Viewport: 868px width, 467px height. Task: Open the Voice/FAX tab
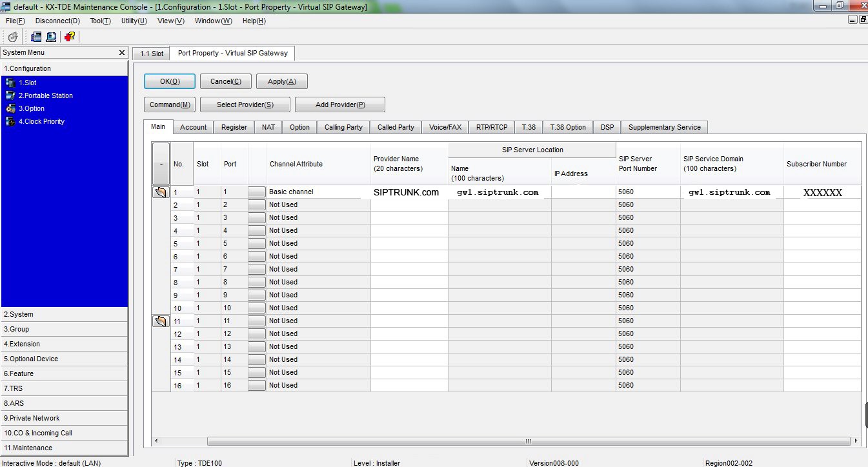coord(445,127)
